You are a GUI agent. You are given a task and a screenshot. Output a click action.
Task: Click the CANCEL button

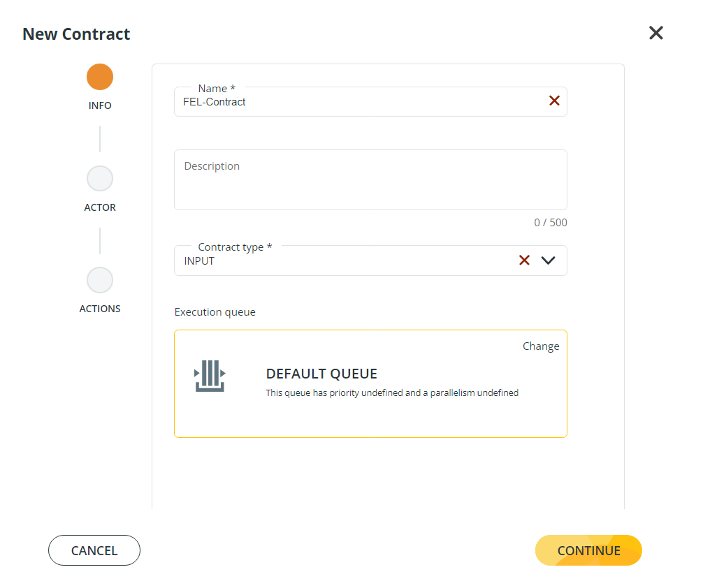(x=94, y=550)
